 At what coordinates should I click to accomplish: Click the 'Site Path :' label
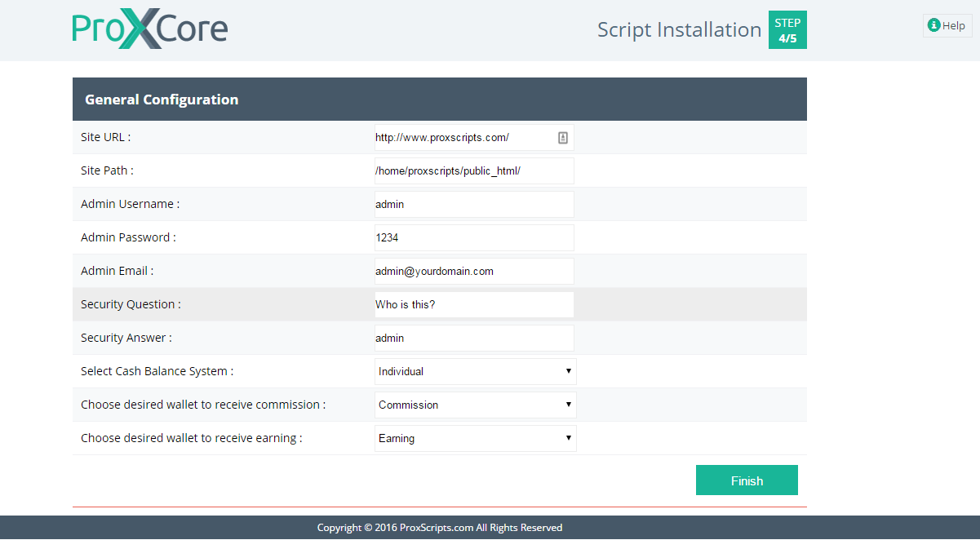click(107, 170)
